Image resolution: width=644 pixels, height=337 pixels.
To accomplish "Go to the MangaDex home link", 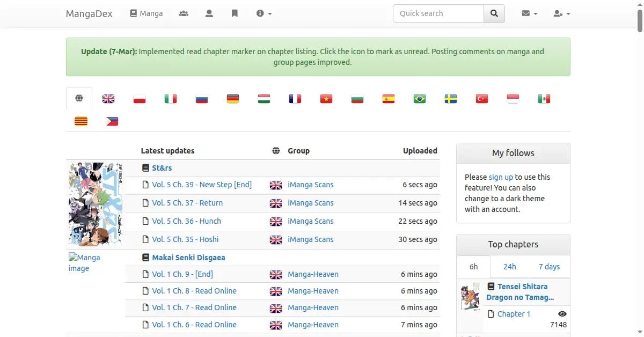I will point(89,13).
